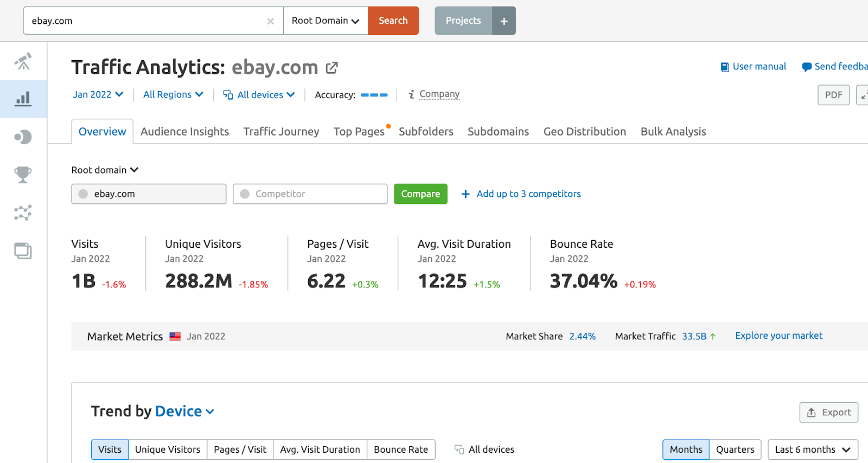Open the Geo Distribution tab
Image resolution: width=868 pixels, height=463 pixels.
click(584, 132)
